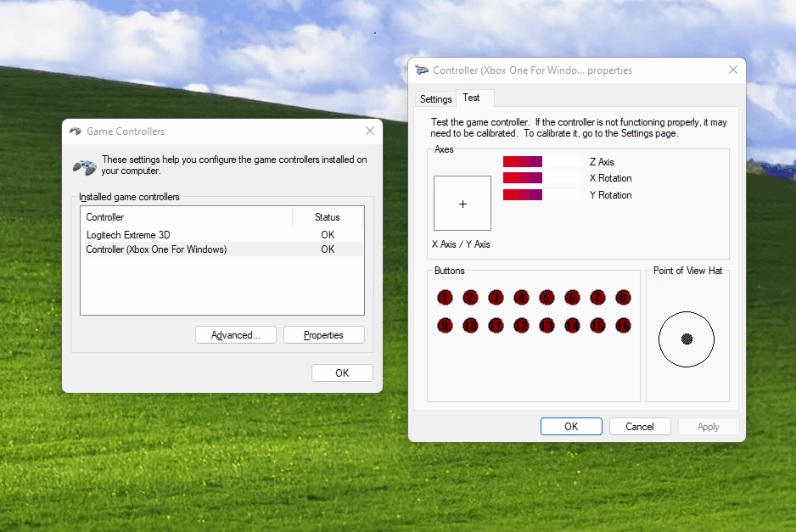Click button indicator 13 in Buttons group
The width and height of the screenshot is (796, 532).
[547, 325]
